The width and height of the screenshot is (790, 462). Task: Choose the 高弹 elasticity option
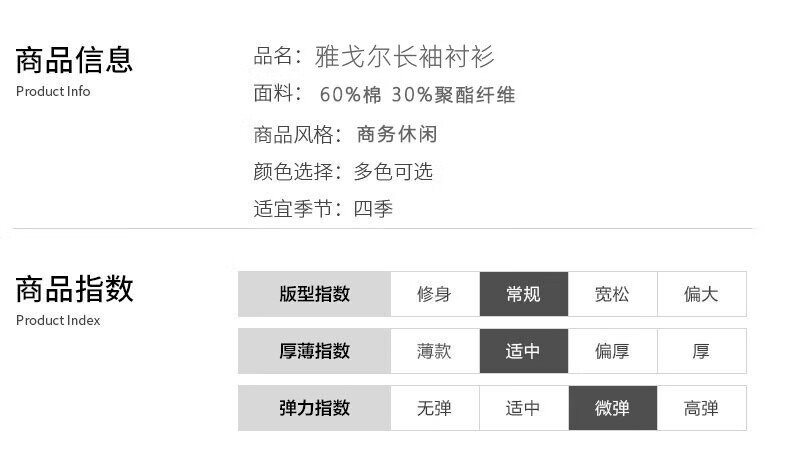[702, 408]
